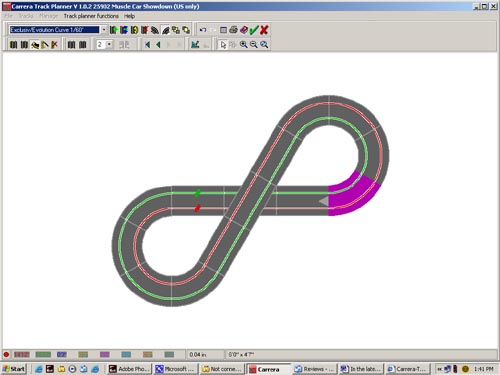Click the teal chart icon in second toolbar
The height and width of the screenshot is (375, 500).
(195, 44)
